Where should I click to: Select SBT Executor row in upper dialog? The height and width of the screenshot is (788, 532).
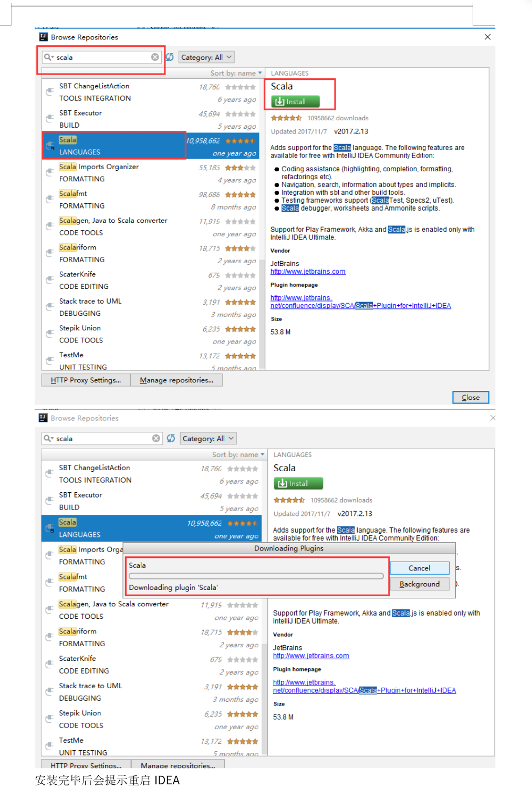pyautogui.click(x=151, y=119)
